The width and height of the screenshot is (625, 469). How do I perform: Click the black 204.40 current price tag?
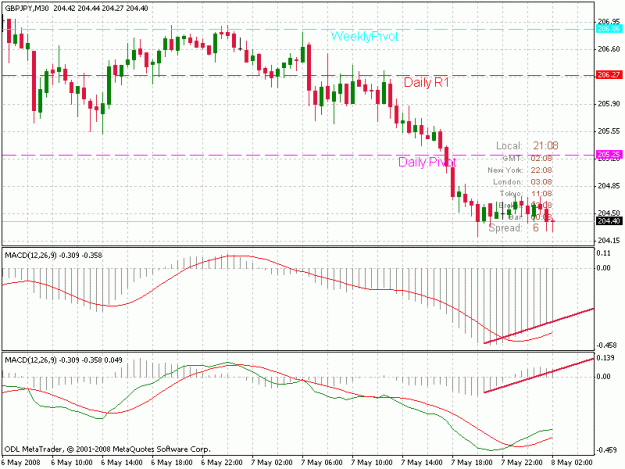tap(609, 221)
